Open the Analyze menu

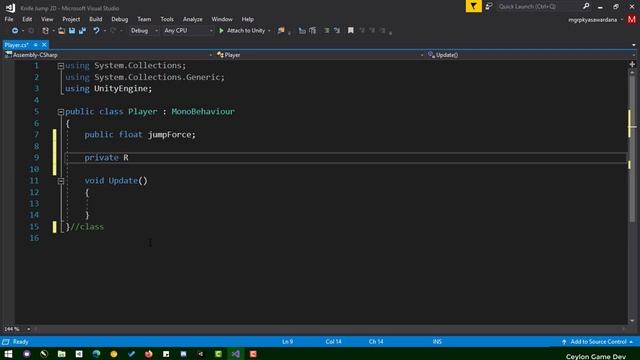tap(193, 19)
